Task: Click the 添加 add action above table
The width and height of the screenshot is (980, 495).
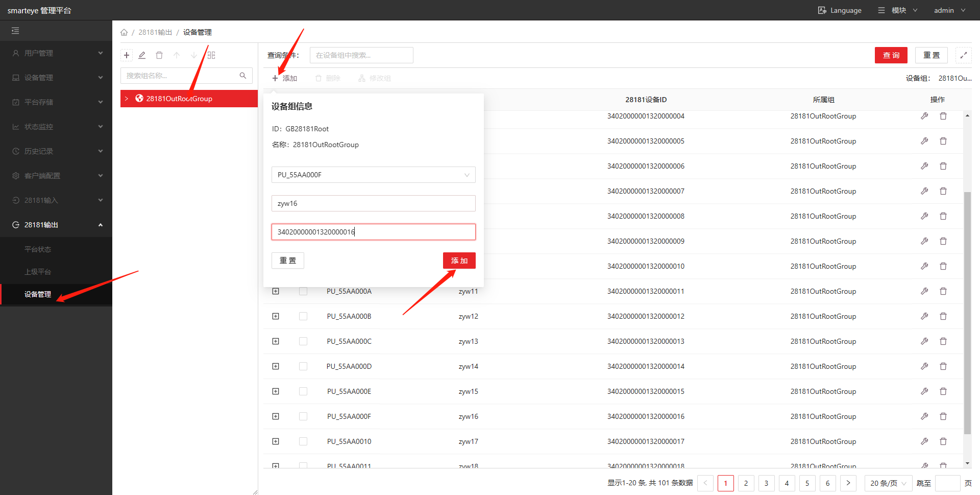Action: 285,78
